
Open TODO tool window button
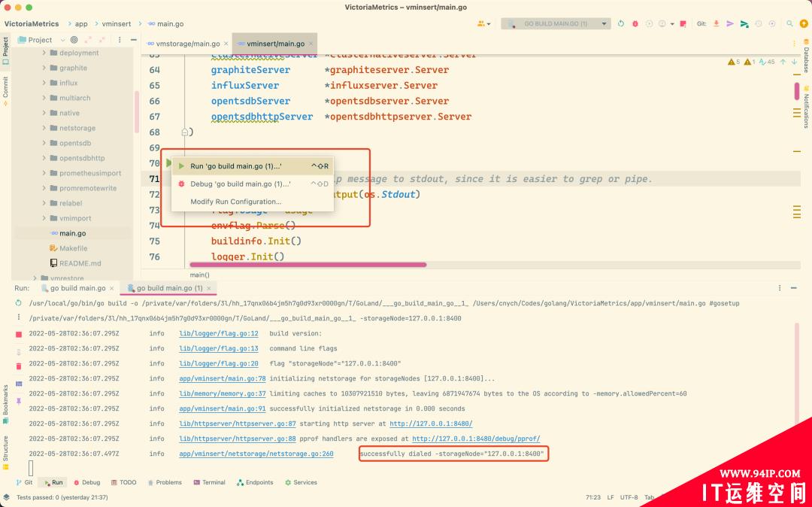(124, 482)
